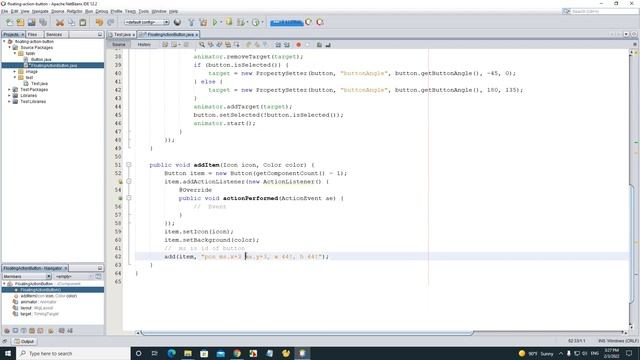Toggle show fields filter in Navigator
The width and height of the screenshot is (640, 360).
15,331
